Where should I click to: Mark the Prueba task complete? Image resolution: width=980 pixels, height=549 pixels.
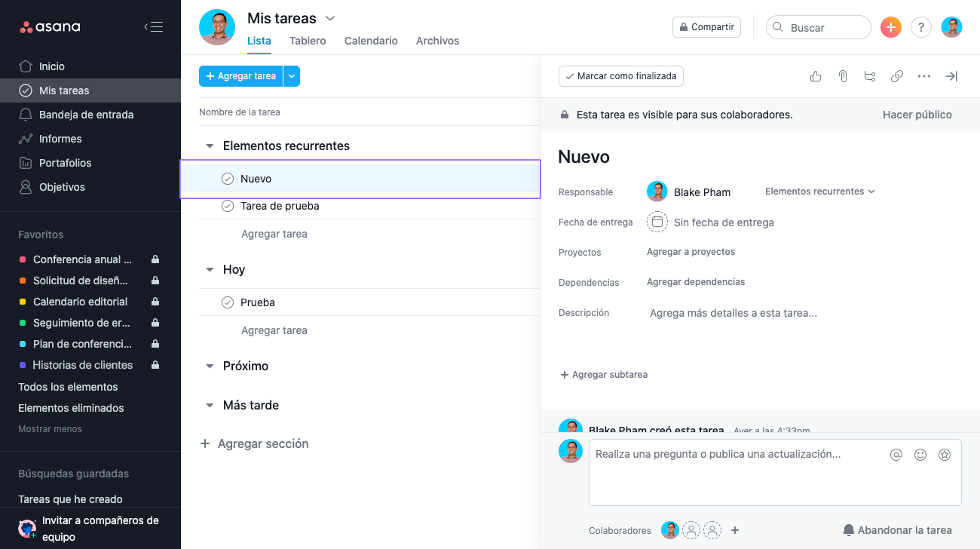click(227, 302)
